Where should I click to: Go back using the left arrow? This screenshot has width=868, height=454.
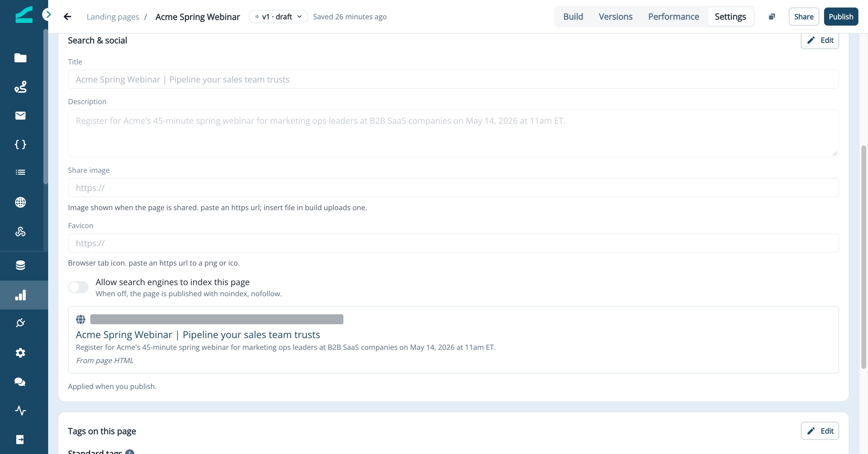click(x=67, y=17)
